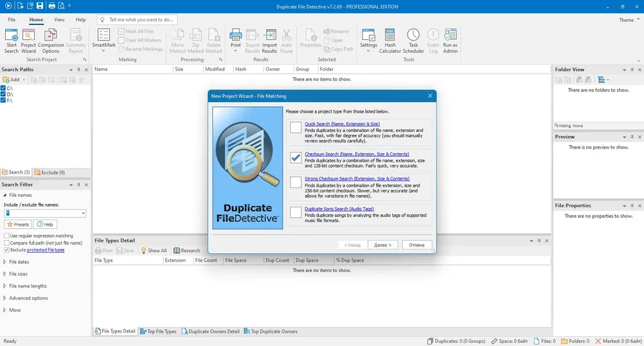644x346 pixels.
Task: Click the Delete Marked ribbon icon
Action: [214, 41]
